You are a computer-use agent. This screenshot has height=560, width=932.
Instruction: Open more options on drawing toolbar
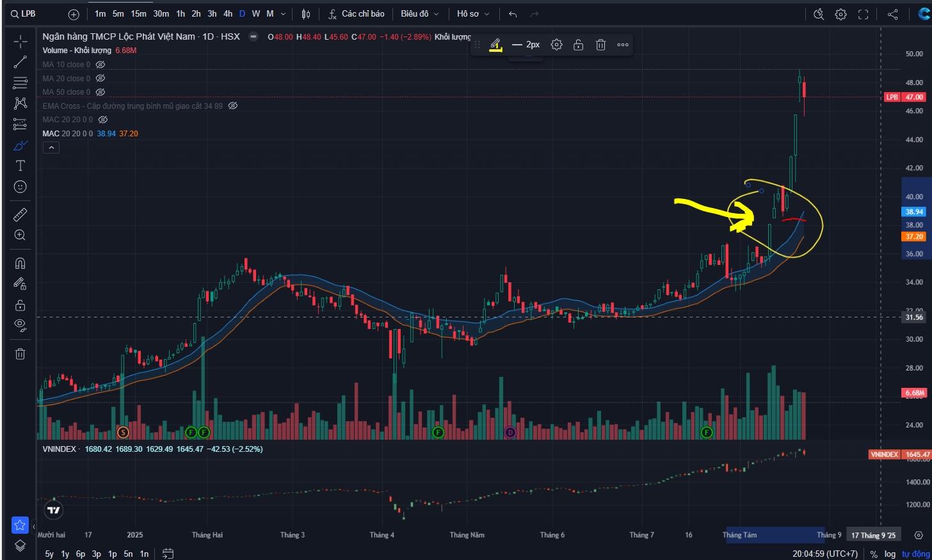point(623,45)
